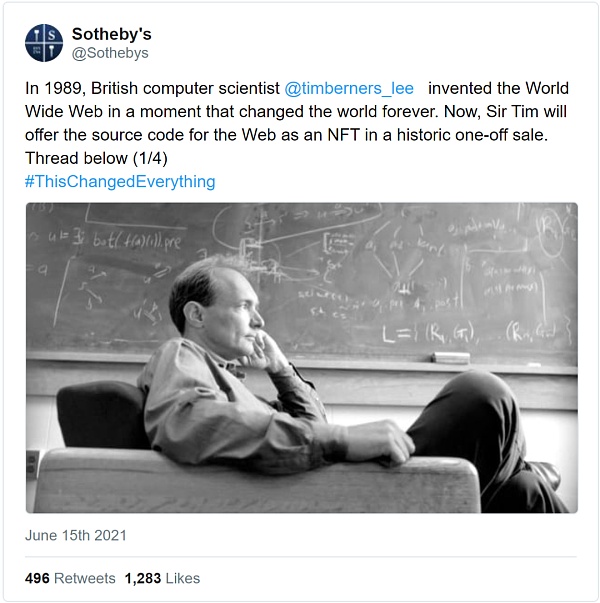
Task: Click the June 15th 2021 timestamp
Action: coord(77,535)
